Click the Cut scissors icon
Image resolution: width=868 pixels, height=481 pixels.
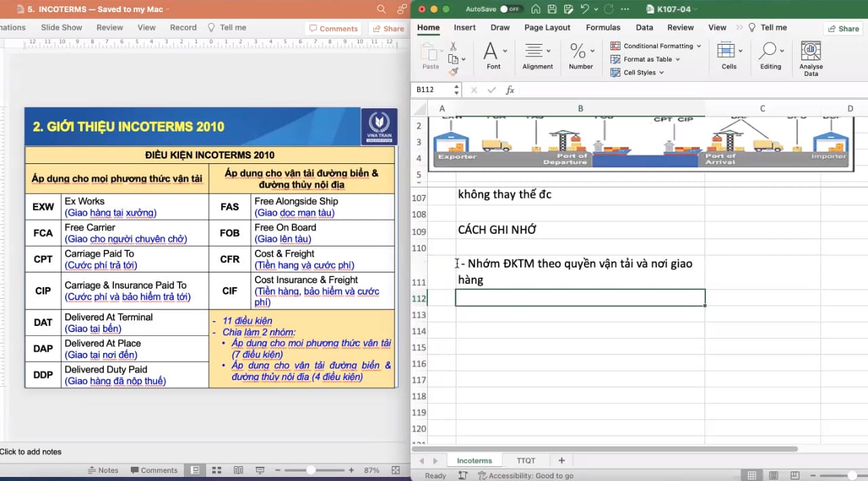click(454, 46)
